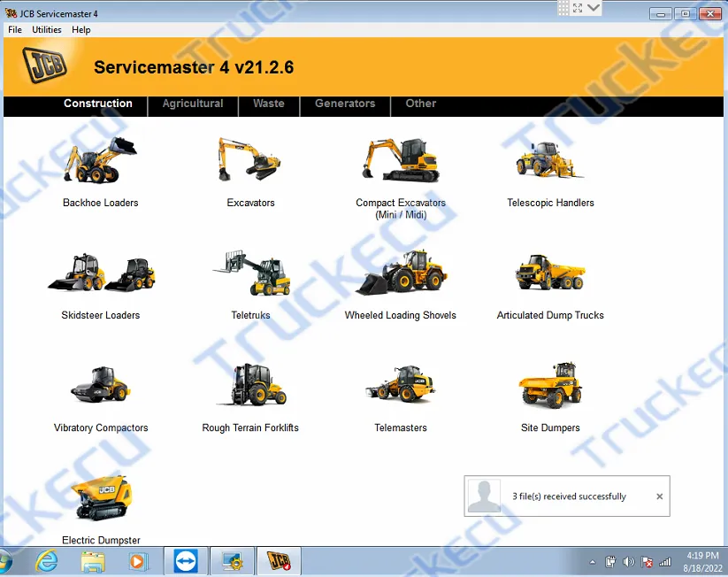Open the Help menu
The image size is (728, 577).
pyautogui.click(x=80, y=30)
